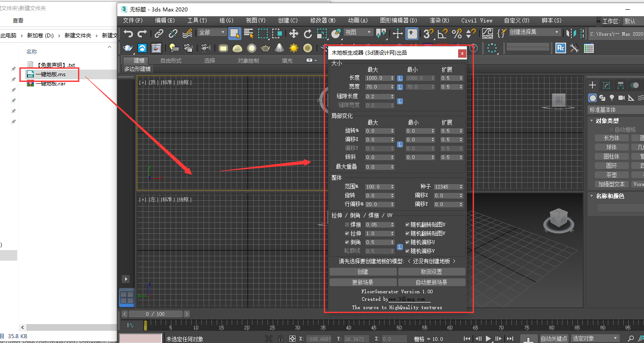Image resolution: width=644 pixels, height=343 pixels.
Task: Toggle the 随机偏移V checkbox
Action: pos(407,251)
